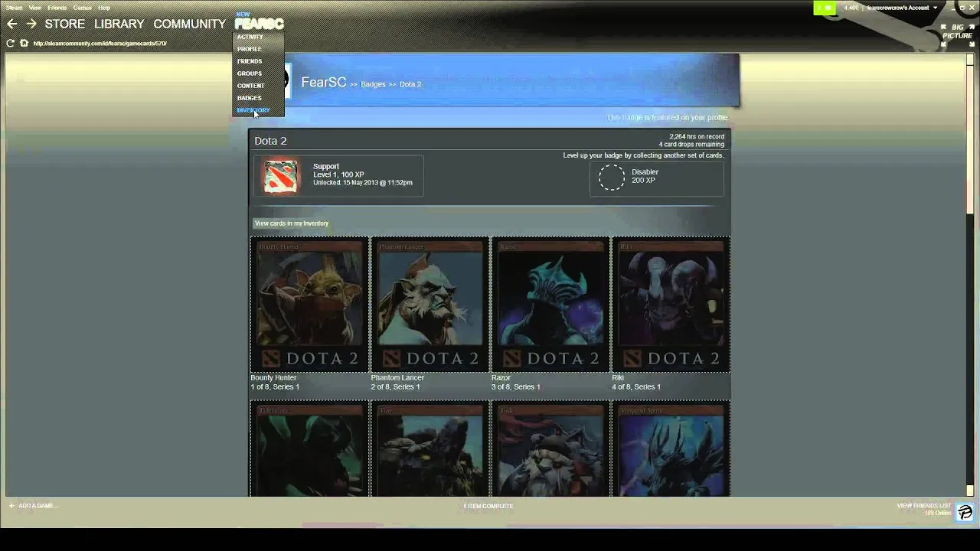
Task: Go to the STORE tab
Action: pyautogui.click(x=65, y=24)
